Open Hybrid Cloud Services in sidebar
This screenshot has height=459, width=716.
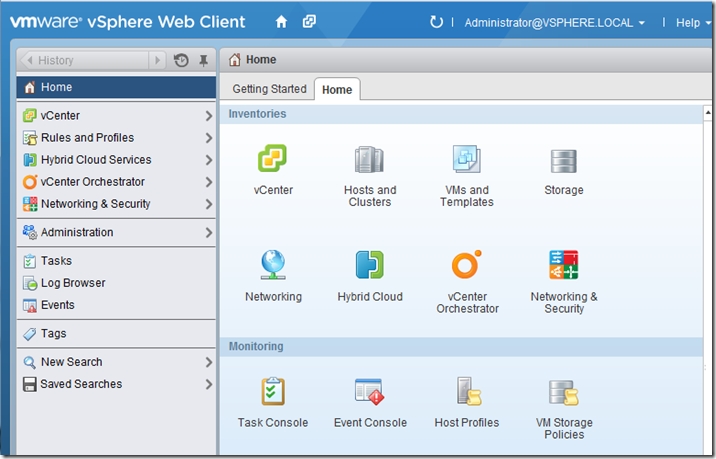[x=116, y=160]
